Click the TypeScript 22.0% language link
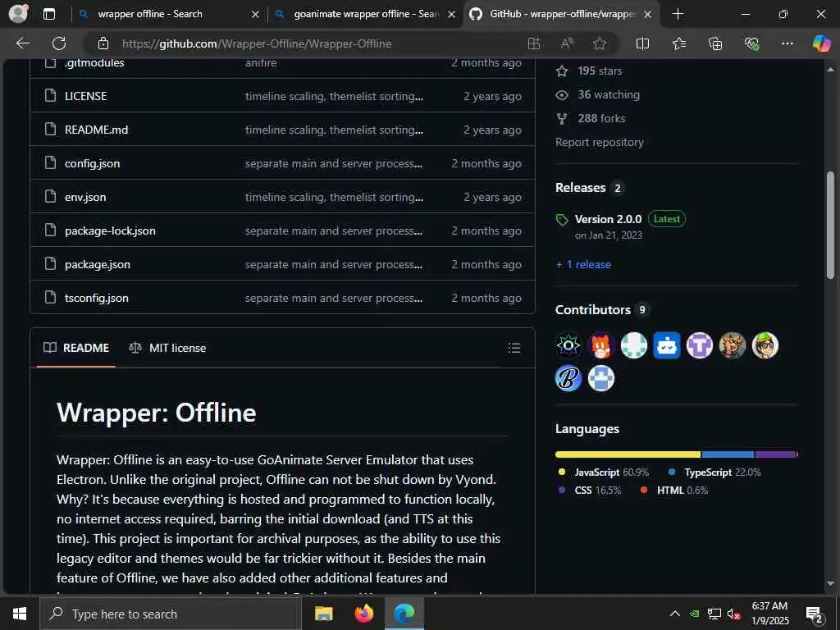This screenshot has height=630, width=840. click(714, 472)
